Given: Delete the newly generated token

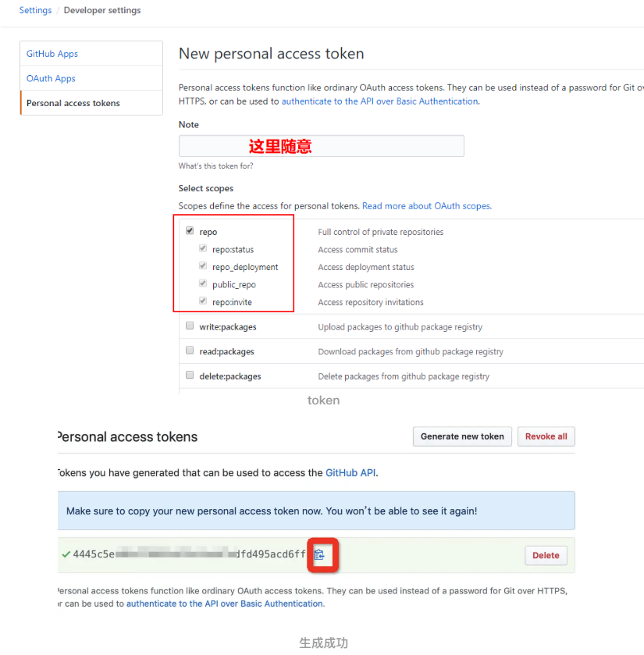Looking at the screenshot, I should click(x=546, y=555).
